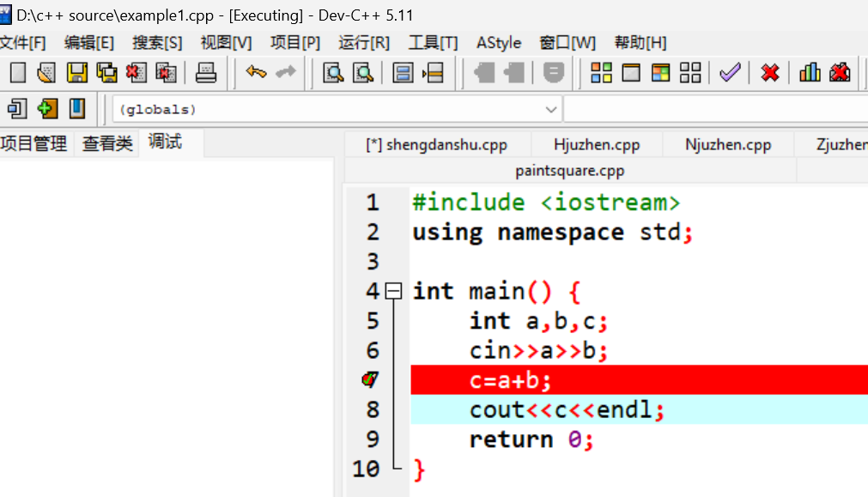
Task: Click the grey shield-shaped toolbar icon
Action: [554, 72]
